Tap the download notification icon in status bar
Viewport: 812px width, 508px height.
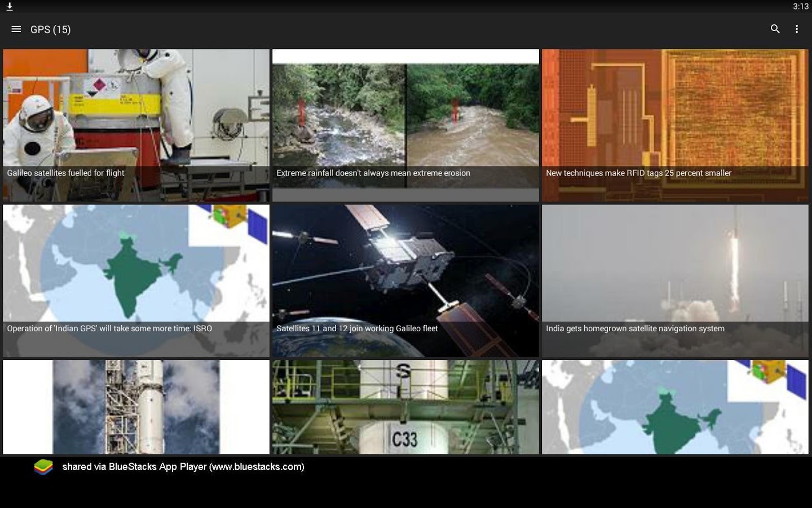tap(10, 6)
